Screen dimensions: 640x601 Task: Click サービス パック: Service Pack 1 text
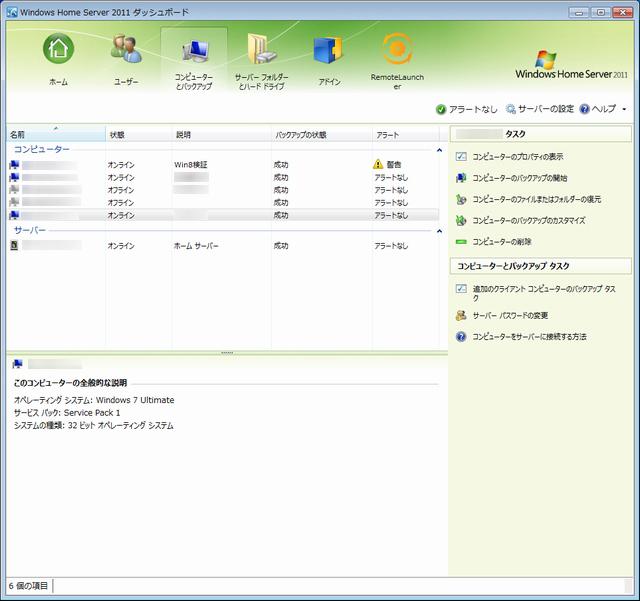(67, 413)
